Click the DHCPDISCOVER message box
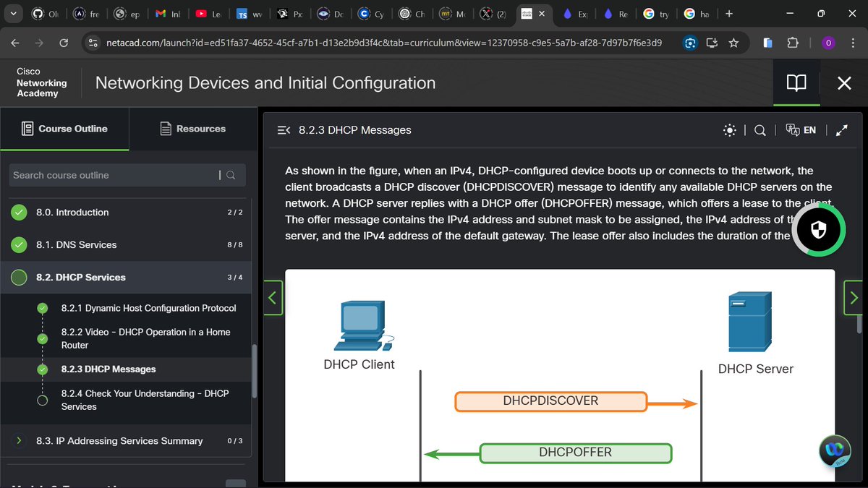The width and height of the screenshot is (868, 488). point(550,401)
